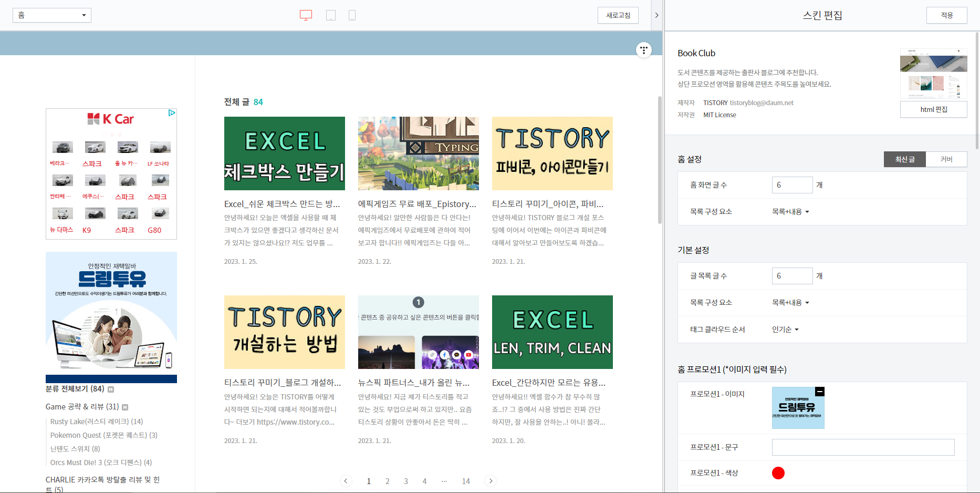Viewport: 980px width, 493px height.
Task: Open Excel LEN, TRIM, CLEAN thumbnail
Action: pyautogui.click(x=552, y=332)
